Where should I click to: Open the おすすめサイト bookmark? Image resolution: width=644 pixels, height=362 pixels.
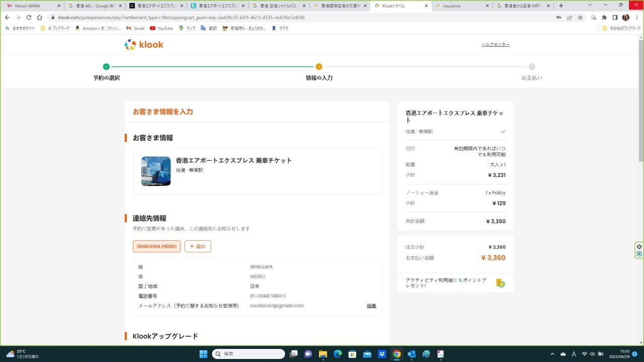(20, 28)
